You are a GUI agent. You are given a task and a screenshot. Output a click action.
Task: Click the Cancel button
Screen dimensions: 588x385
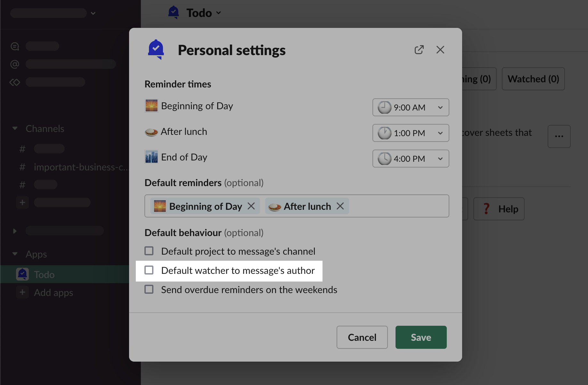(362, 337)
